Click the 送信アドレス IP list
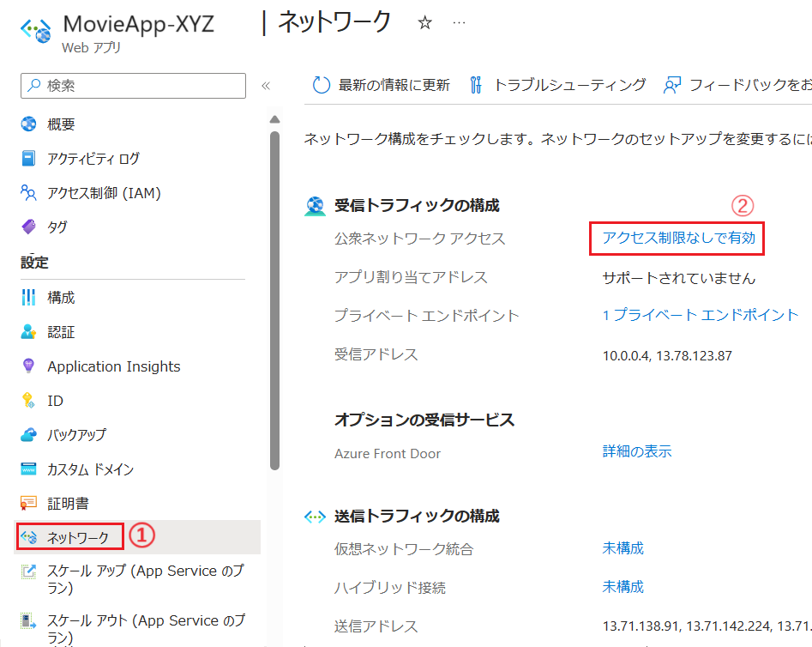The height and width of the screenshot is (647, 812). (x=707, y=626)
